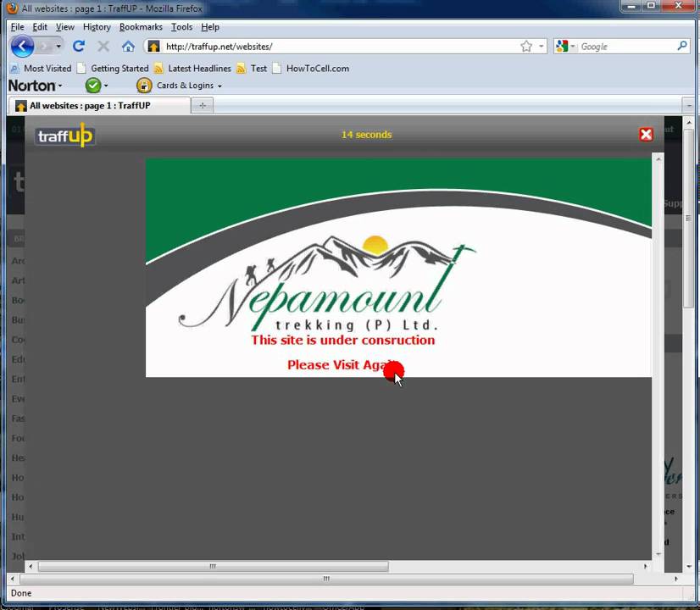This screenshot has height=610, width=700.
Task: Click the search magnifier icon
Action: pyautogui.click(x=682, y=46)
